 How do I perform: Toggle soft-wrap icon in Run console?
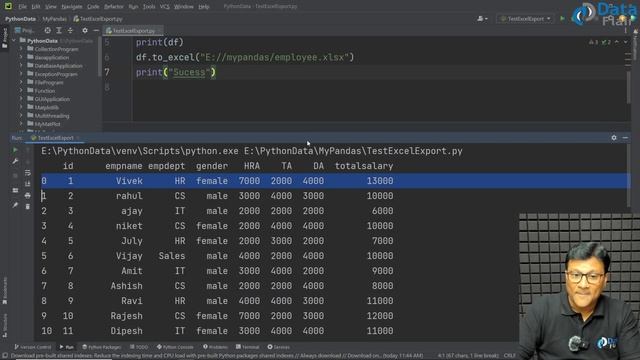tap(27, 173)
